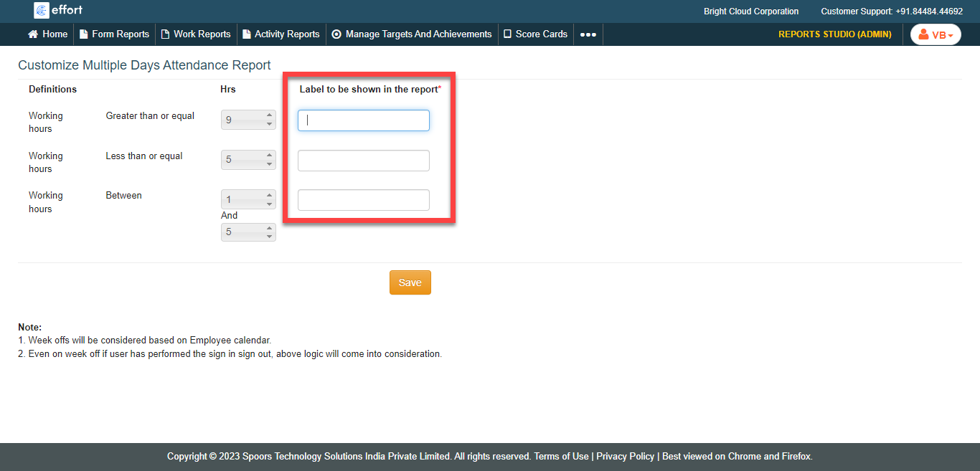
Task: Click the Work Reports file icon
Action: point(166,34)
